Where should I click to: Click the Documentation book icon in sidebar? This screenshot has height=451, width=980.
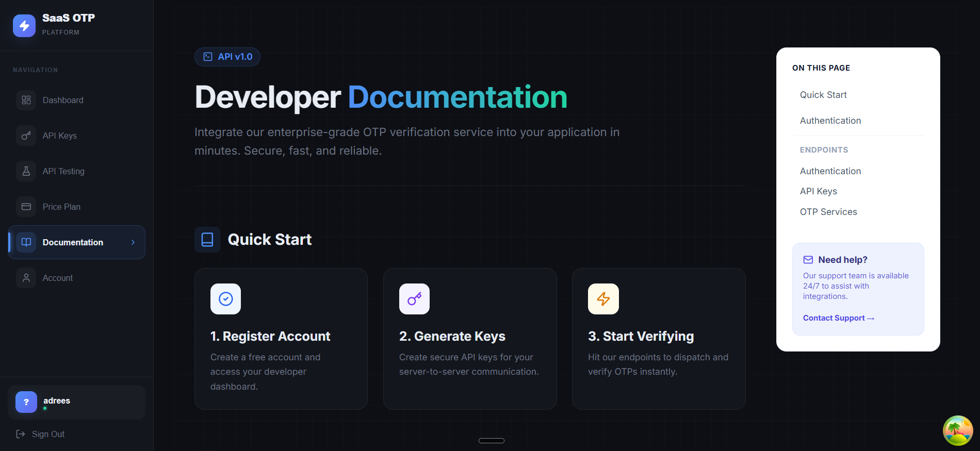pyautogui.click(x=26, y=242)
